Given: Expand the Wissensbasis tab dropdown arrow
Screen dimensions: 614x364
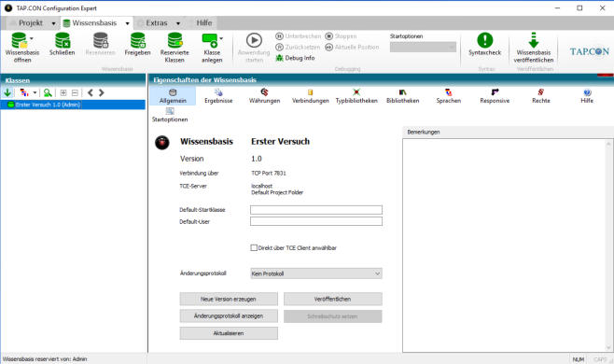Looking at the screenshot, I should (x=127, y=23).
